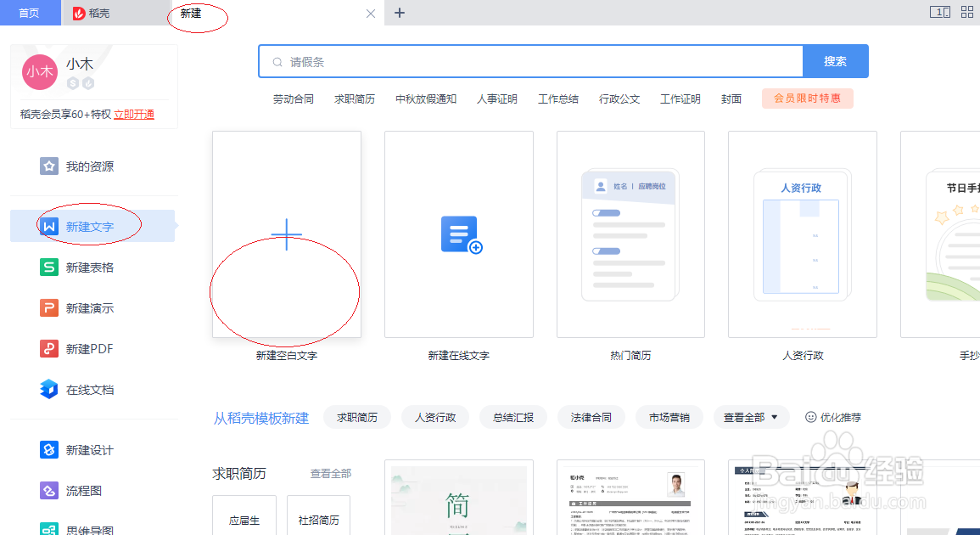980x535 pixels.
Task: Expand the 查看全部 dropdown
Action: tap(751, 417)
